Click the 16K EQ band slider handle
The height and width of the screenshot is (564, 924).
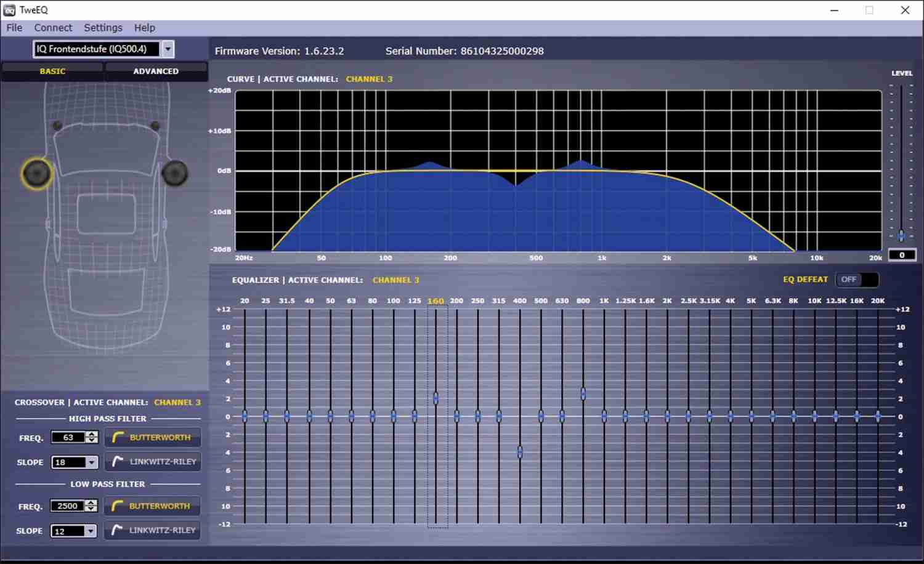pos(856,416)
